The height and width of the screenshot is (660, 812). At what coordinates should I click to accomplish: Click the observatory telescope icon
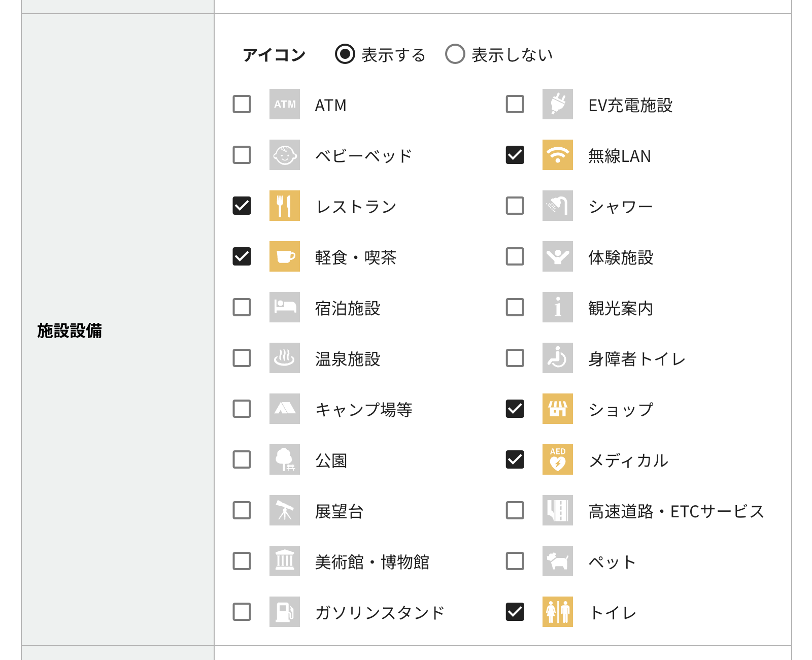[x=284, y=510]
